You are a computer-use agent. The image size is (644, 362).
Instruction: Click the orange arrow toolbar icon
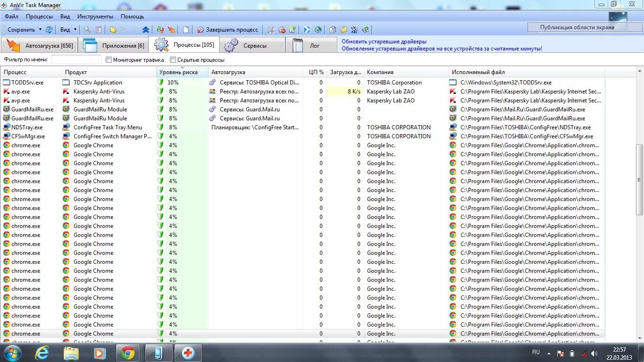point(172,29)
